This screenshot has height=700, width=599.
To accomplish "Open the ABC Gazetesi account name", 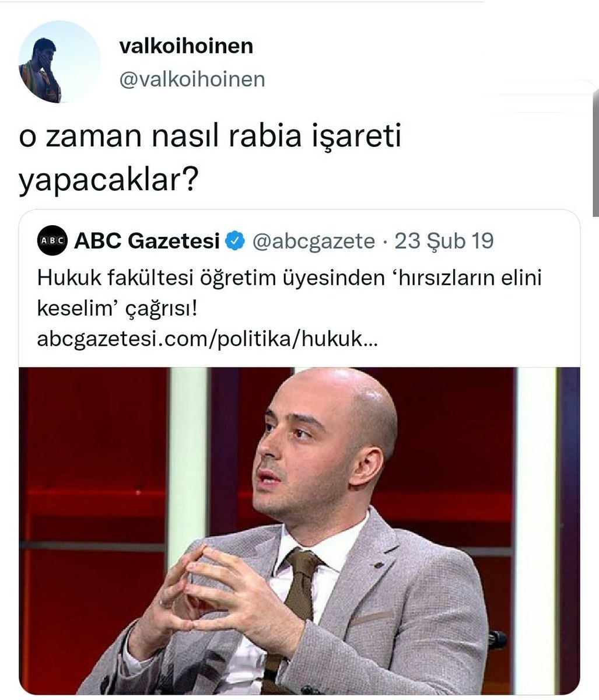I will [147, 240].
